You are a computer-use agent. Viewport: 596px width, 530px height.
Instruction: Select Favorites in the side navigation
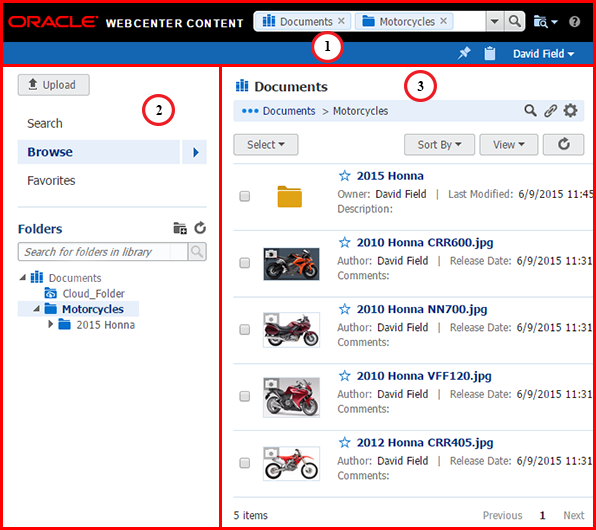pos(51,181)
